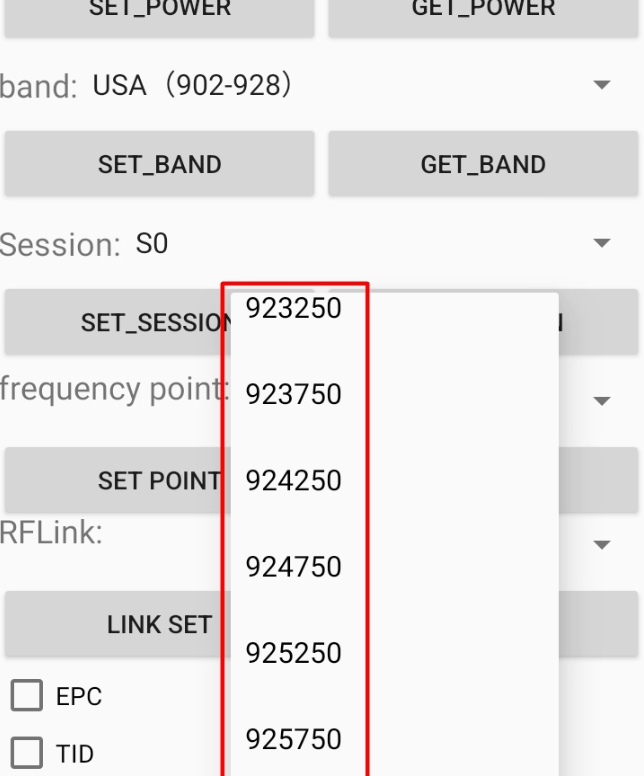Viewport: 644px width, 776px height.
Task: Expand frequency point dropdown arrow
Action: click(x=601, y=401)
